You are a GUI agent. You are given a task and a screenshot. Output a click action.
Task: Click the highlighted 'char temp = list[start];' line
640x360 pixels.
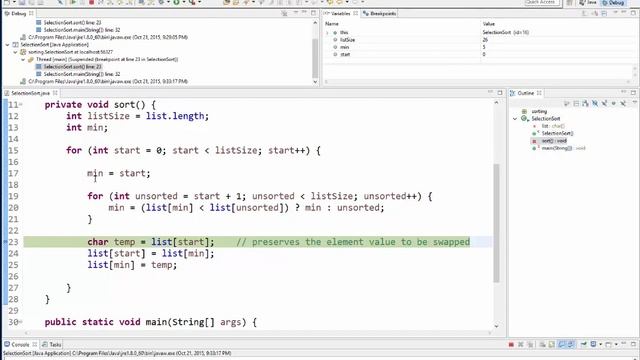[x=151, y=242]
